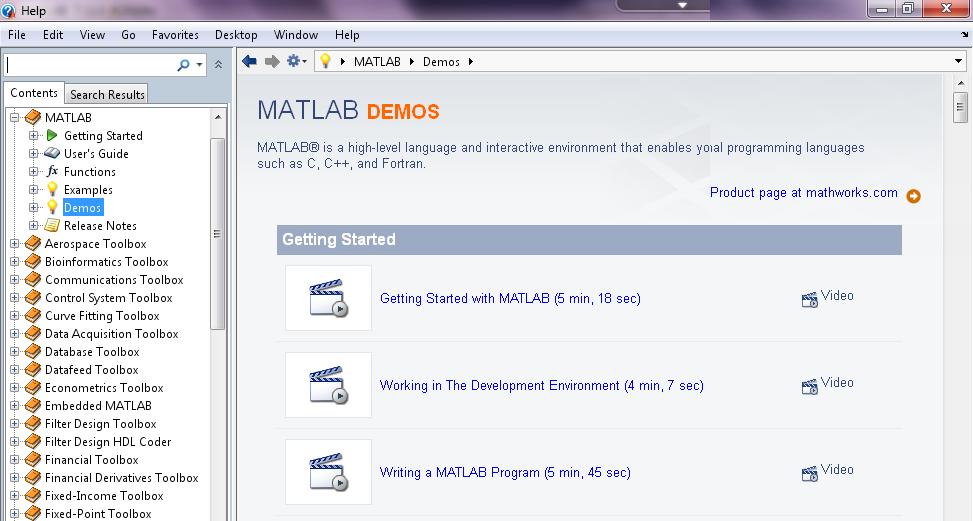The image size is (973, 521).
Task: Open the gear actions menu in toolbar
Action: pos(297,61)
